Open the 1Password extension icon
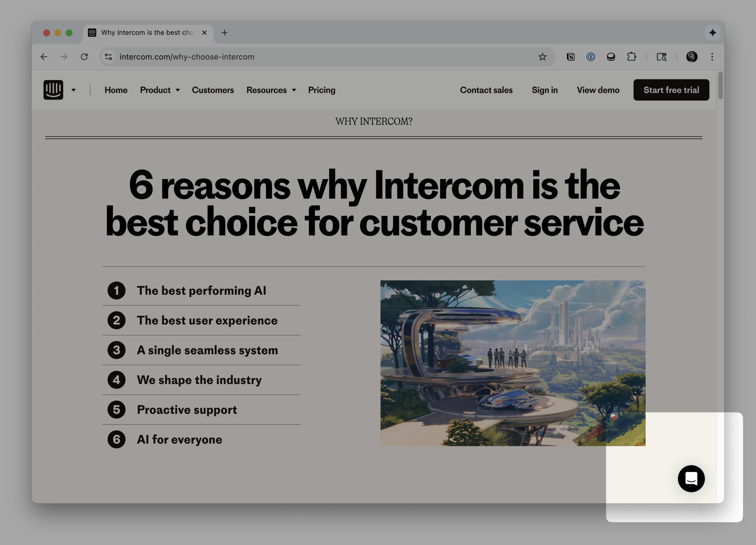 (591, 57)
